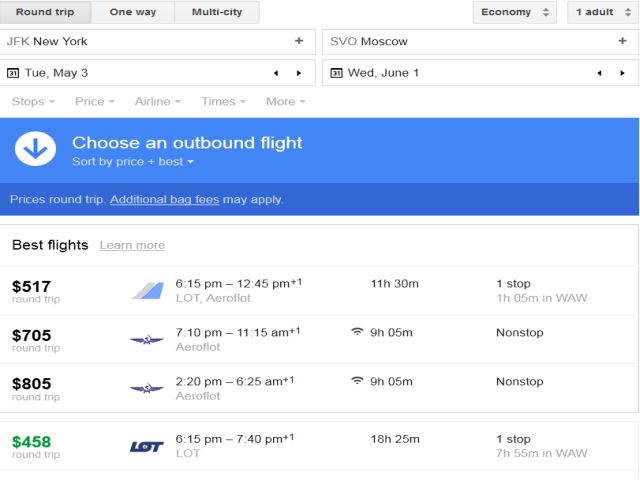
Task: Expand the Airline filter
Action: [x=158, y=101]
